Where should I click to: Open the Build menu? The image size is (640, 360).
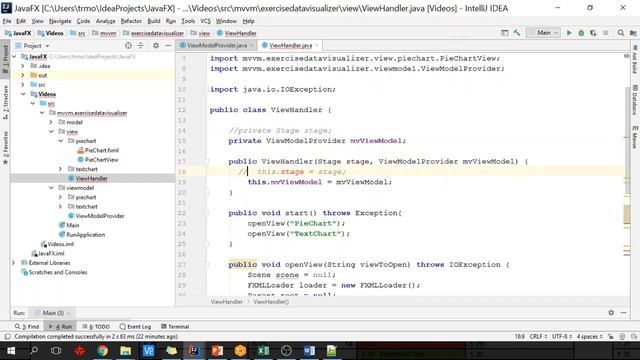point(154,21)
